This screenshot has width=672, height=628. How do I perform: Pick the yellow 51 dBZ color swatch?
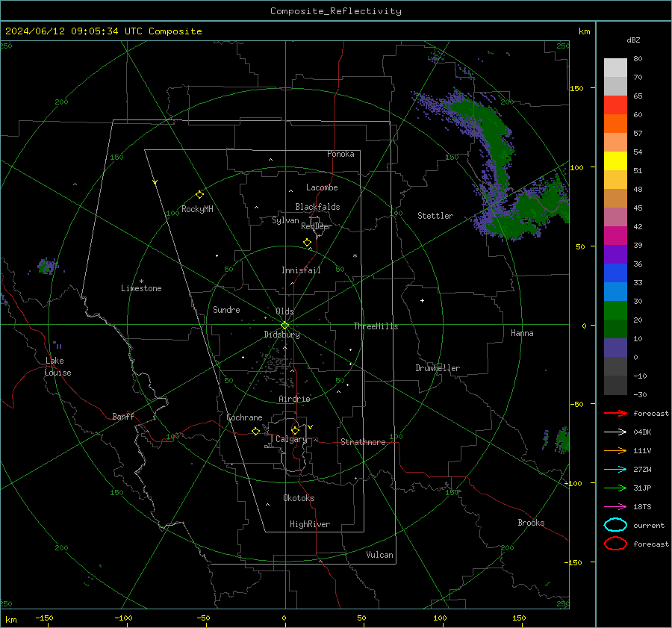tap(615, 161)
